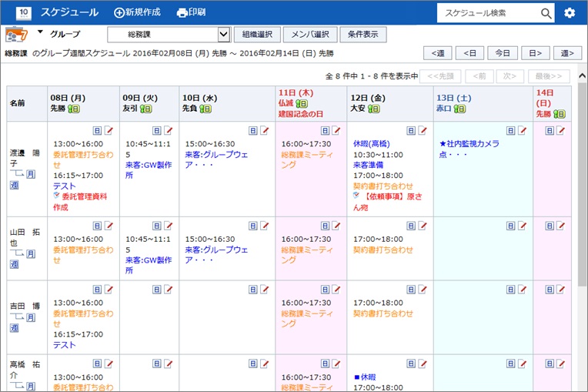Viewport: 588px width, 392px height.
Task: Open 山田 拓也 monthly view 月 link
Action: click(31, 254)
